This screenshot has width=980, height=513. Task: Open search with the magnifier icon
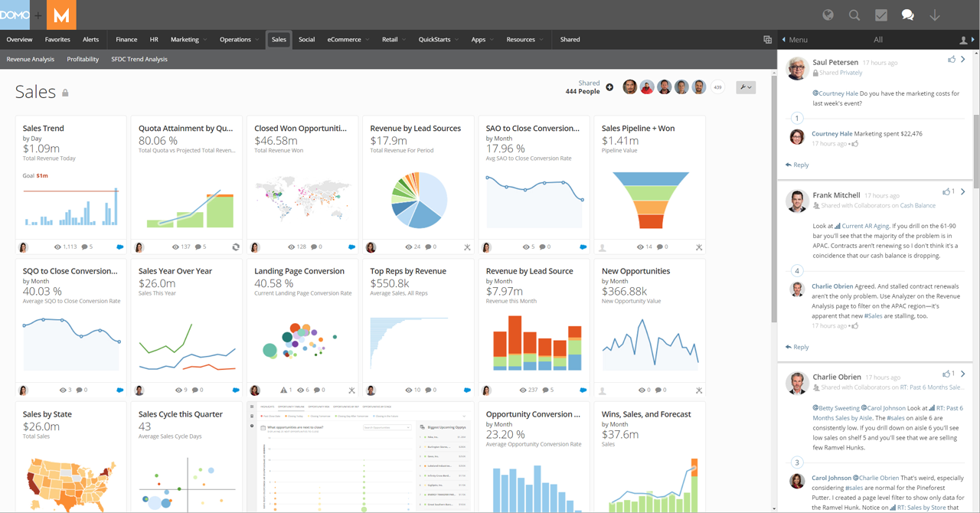[854, 15]
